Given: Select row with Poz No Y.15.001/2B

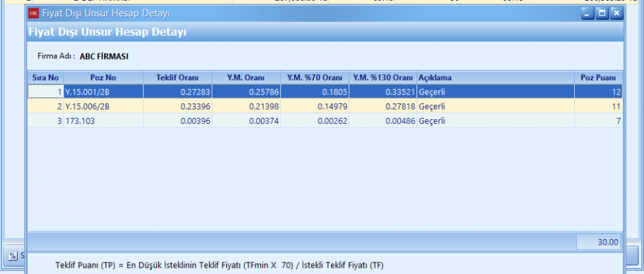Looking at the screenshot, I should tap(103, 91).
